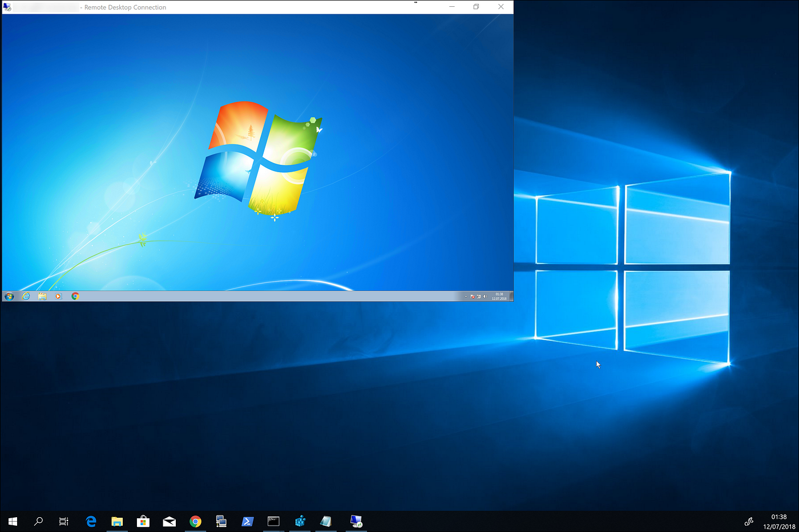Open the Windows Ink Workspace pen icon
Screen dimensions: 799x532
[749, 521]
